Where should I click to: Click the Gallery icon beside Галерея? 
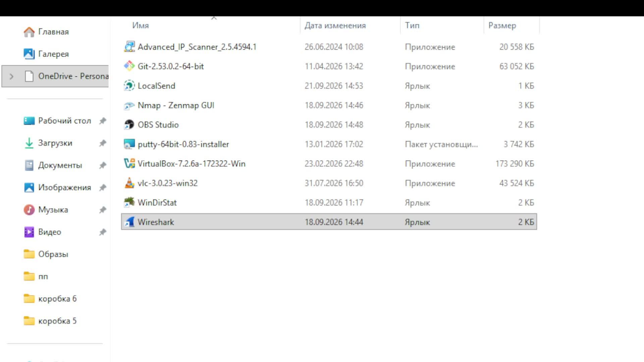(29, 54)
